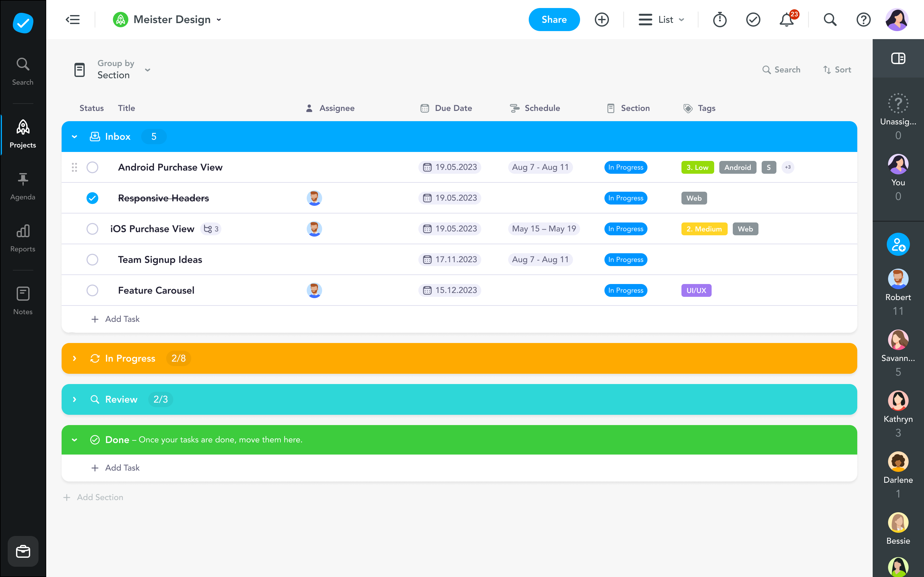Open the List view switcher
This screenshot has height=577, width=924.
tap(662, 20)
